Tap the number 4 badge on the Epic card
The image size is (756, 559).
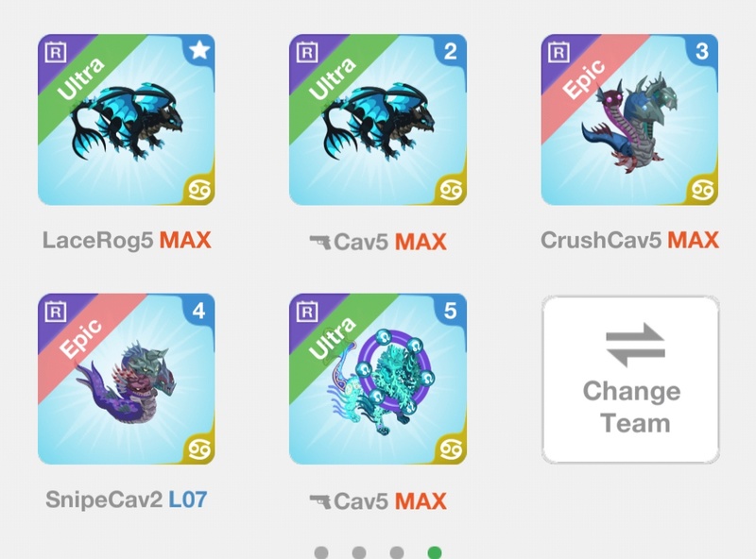click(199, 311)
